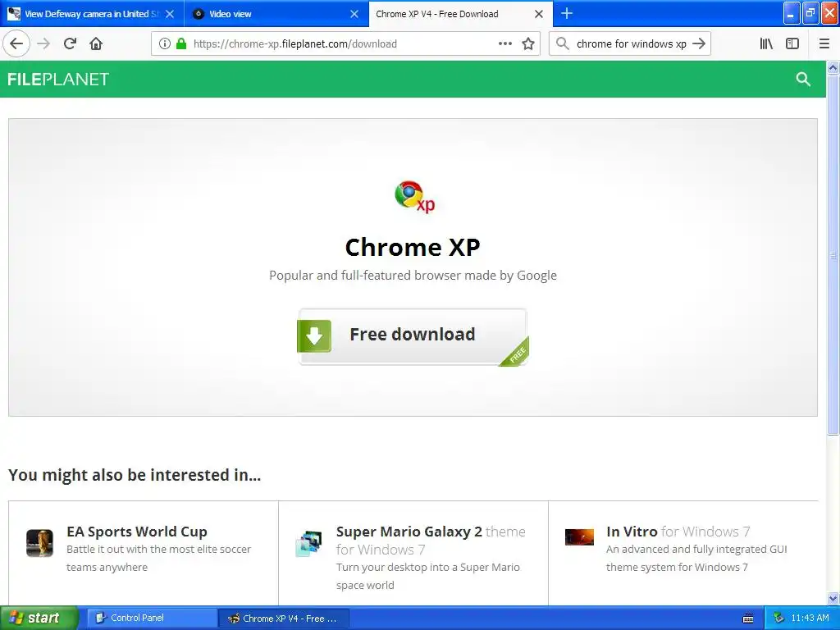Click the 11:43 AM clock
840x630 pixels.
pyautogui.click(x=810, y=619)
